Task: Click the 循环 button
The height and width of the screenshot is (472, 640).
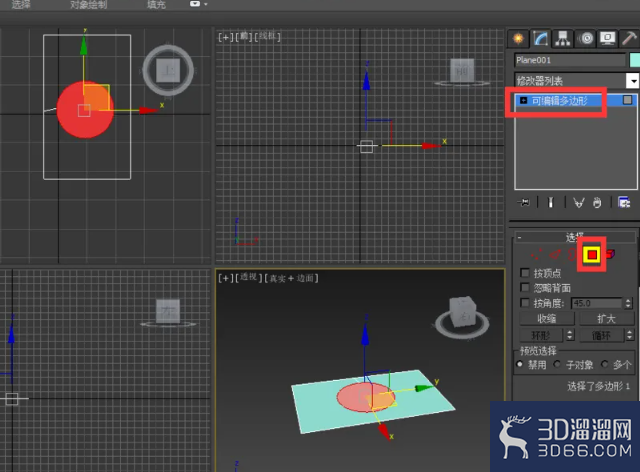Action: click(x=601, y=335)
